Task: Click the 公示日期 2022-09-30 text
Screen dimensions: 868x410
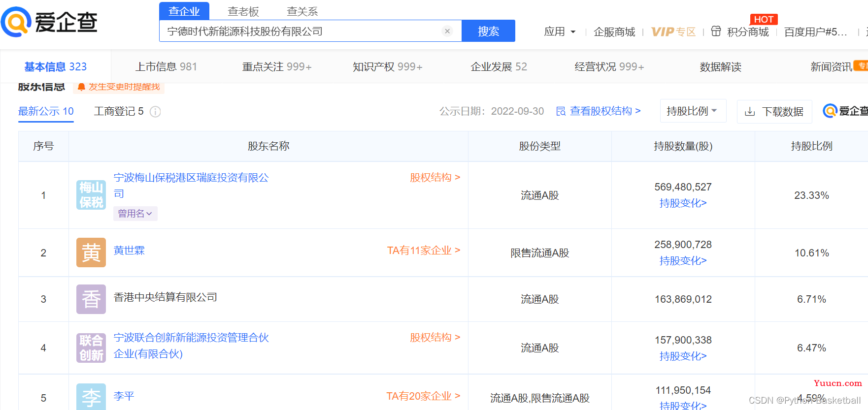Action: click(x=492, y=111)
